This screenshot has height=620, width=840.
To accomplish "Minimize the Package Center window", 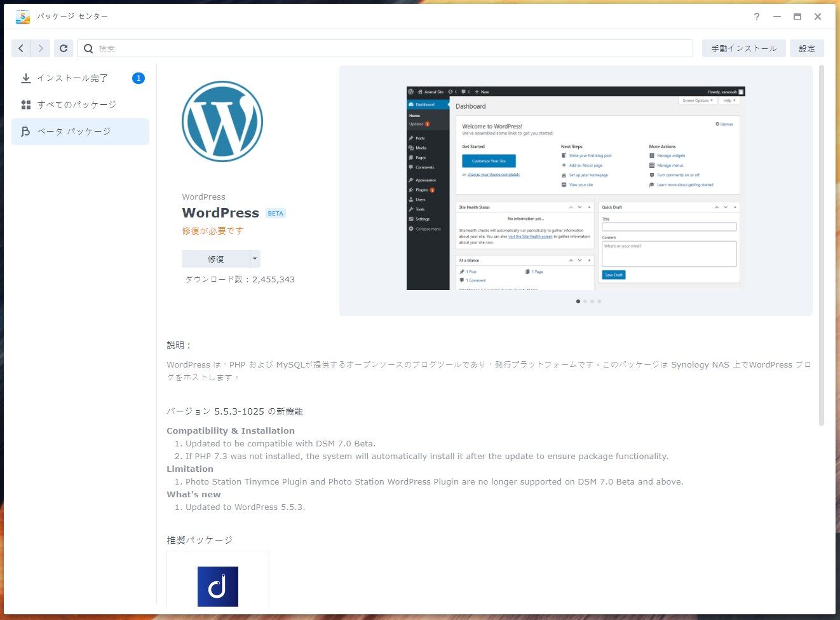I will [777, 17].
